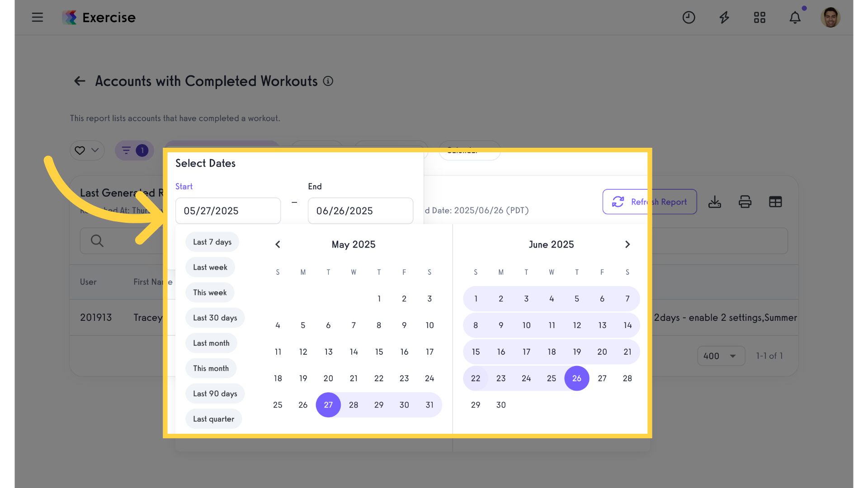Select May 27 in the calendar
This screenshot has width=868, height=488.
pos(328,405)
